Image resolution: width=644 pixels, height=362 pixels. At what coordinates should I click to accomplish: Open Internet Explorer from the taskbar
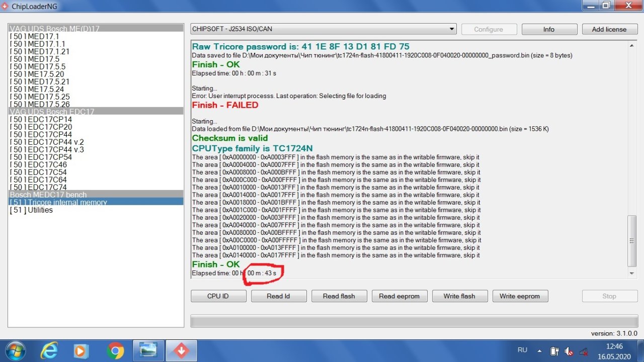[49, 350]
